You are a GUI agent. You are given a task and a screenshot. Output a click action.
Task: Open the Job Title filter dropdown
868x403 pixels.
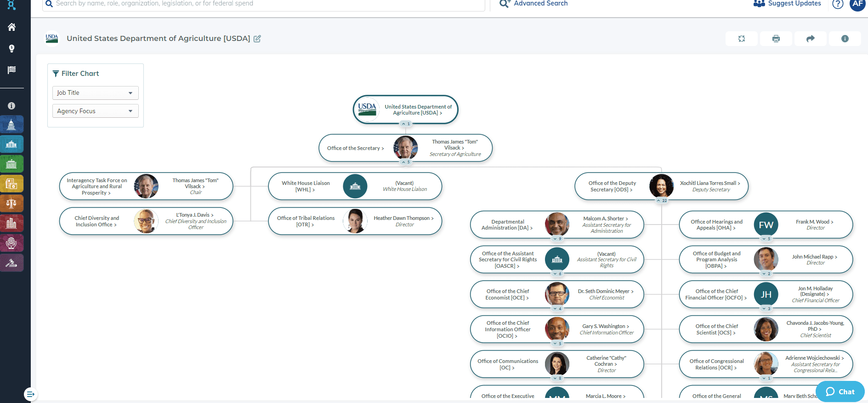96,93
